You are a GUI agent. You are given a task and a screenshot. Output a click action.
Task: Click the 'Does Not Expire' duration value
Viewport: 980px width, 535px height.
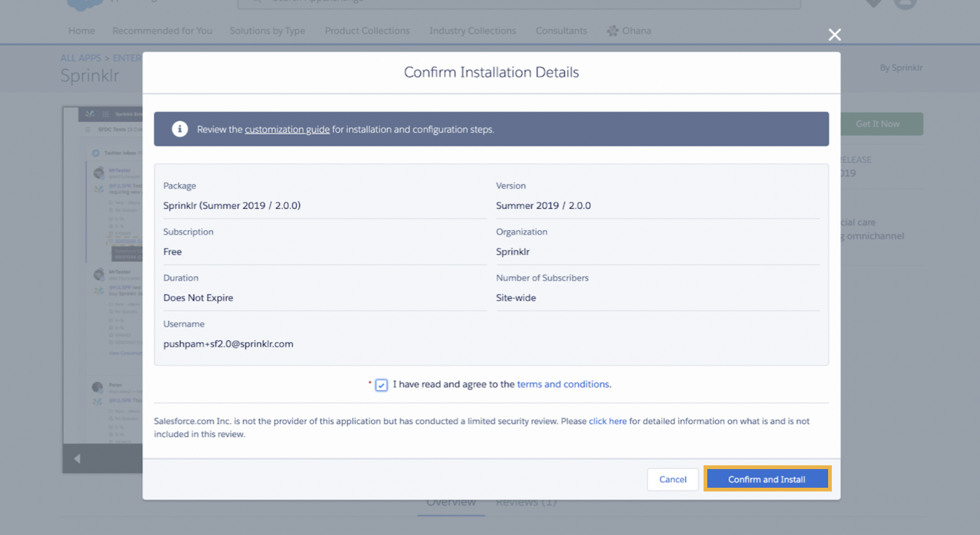[198, 298]
